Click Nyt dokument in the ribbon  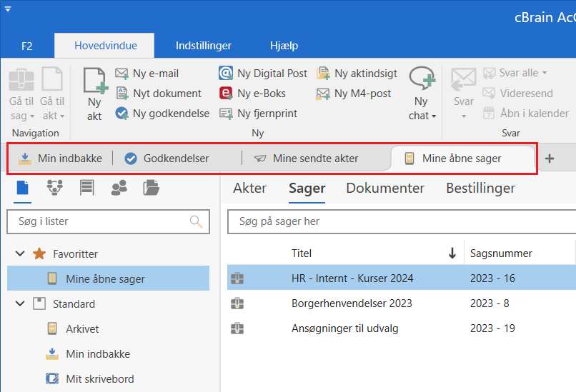[159, 94]
